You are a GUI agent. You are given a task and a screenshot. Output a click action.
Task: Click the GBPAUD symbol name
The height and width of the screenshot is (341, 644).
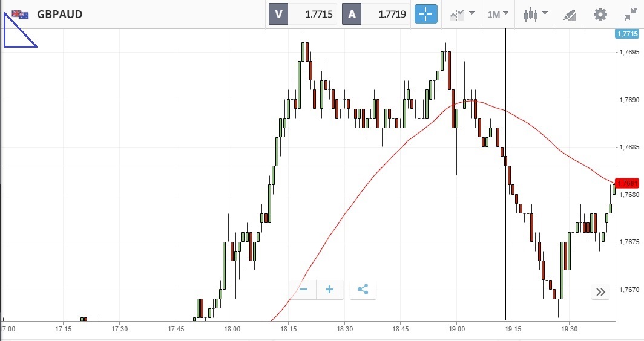point(60,14)
